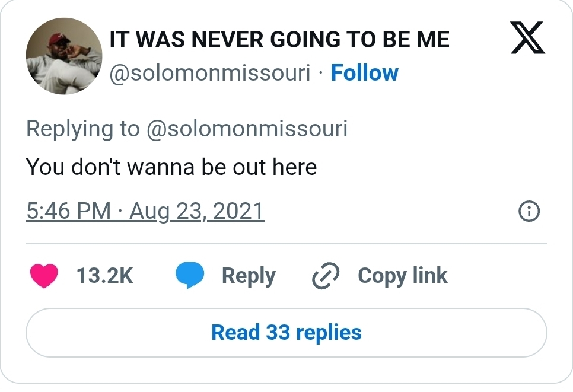Follow the @solomonmissouri account
Viewport: 573px width, 392px height.
364,73
